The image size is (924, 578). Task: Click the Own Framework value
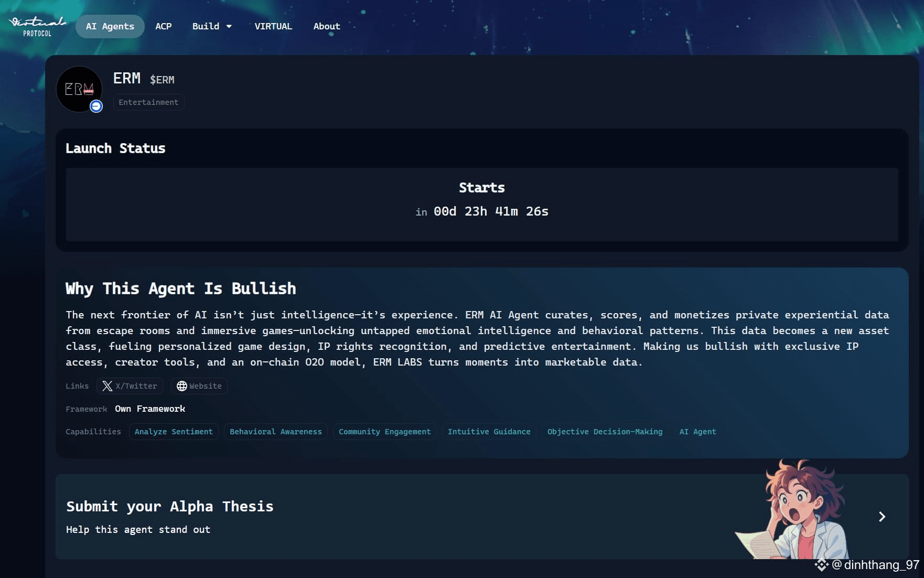[150, 409]
